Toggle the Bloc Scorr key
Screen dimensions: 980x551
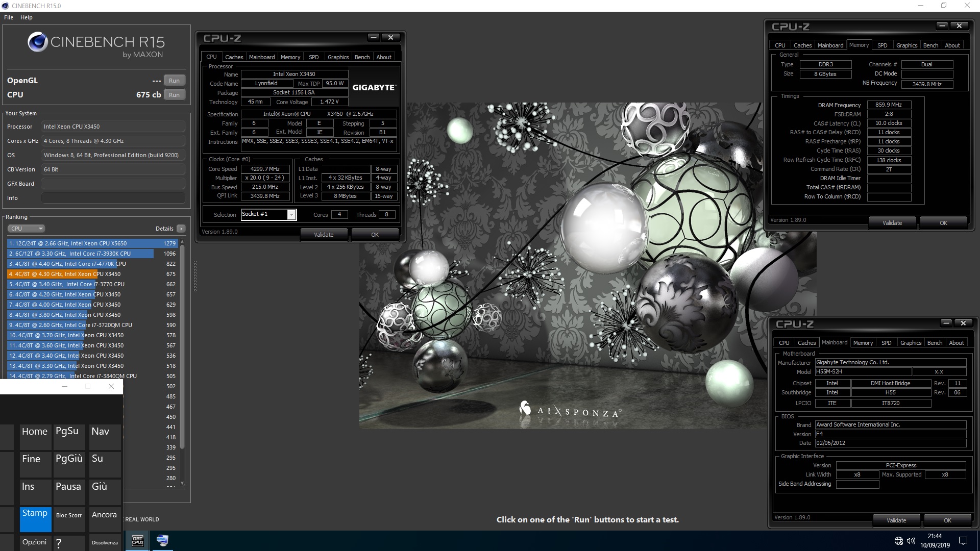[69, 519]
